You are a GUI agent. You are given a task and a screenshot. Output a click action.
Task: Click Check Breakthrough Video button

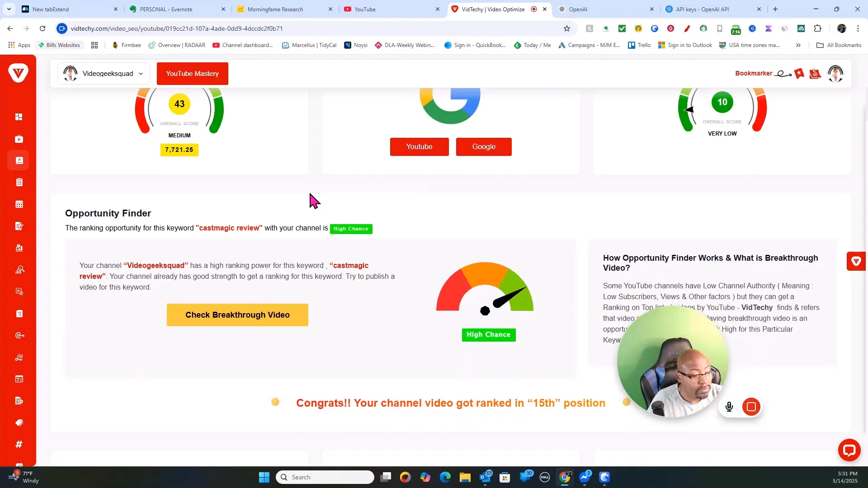pos(237,315)
